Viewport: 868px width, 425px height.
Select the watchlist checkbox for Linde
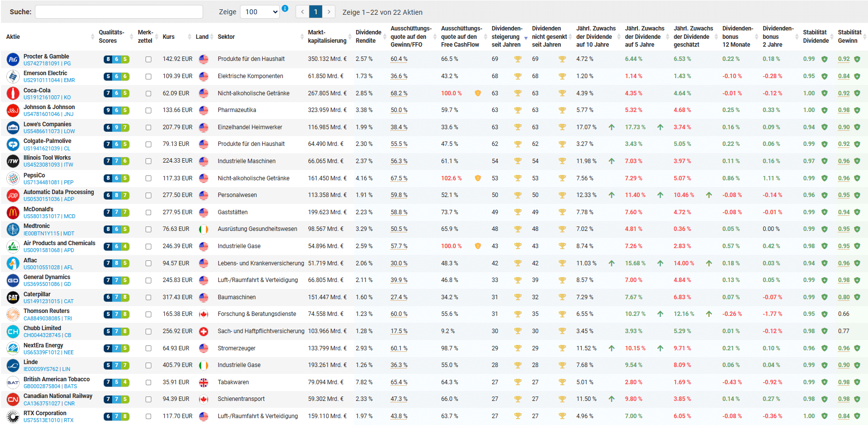click(149, 366)
